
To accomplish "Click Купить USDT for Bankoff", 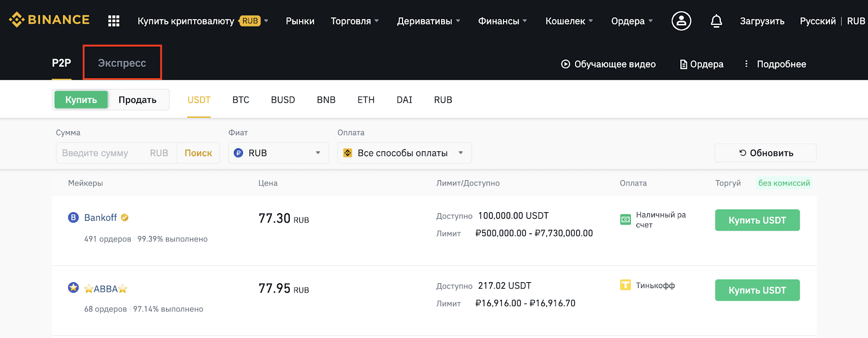I will (x=757, y=220).
